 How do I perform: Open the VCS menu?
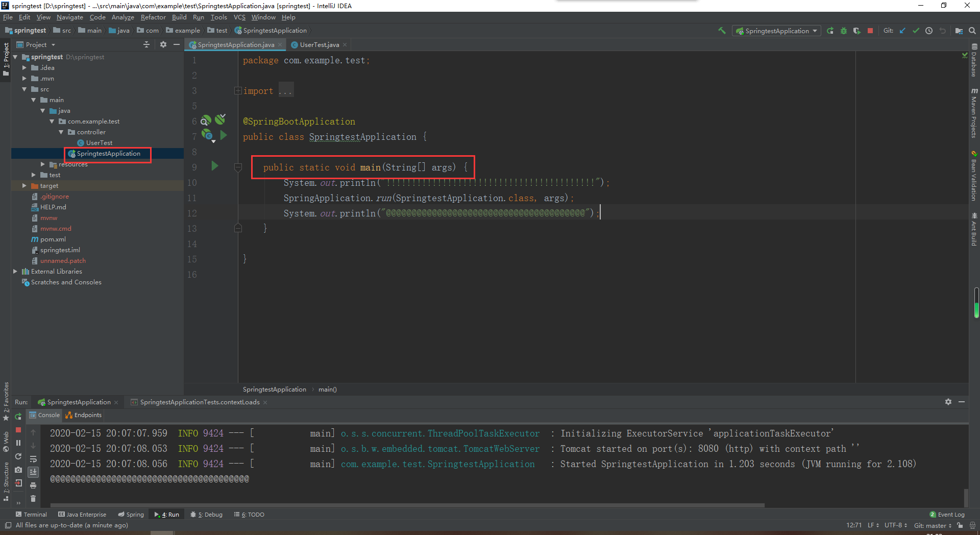239,17
